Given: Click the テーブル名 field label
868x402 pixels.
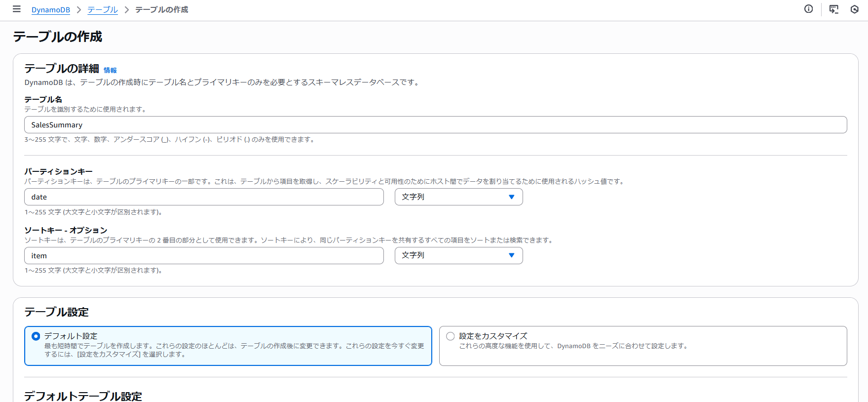Looking at the screenshot, I should (43, 99).
